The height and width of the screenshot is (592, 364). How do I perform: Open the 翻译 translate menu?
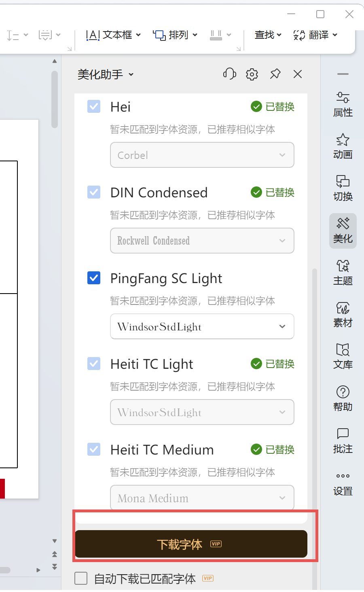(x=315, y=35)
